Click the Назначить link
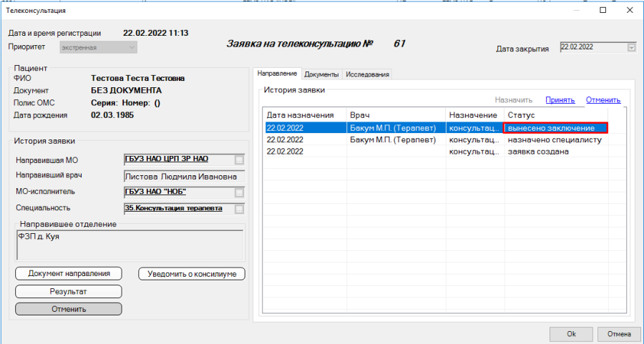 pos(513,99)
